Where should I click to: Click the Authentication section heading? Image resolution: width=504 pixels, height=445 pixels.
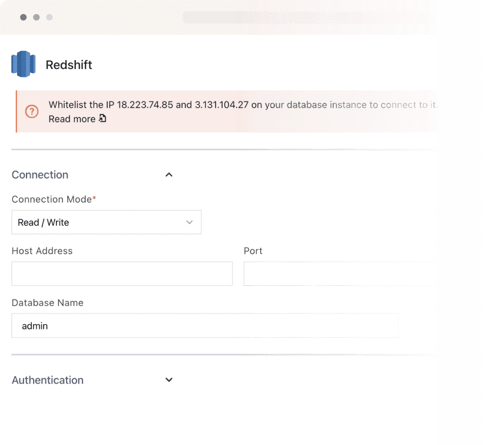click(48, 380)
